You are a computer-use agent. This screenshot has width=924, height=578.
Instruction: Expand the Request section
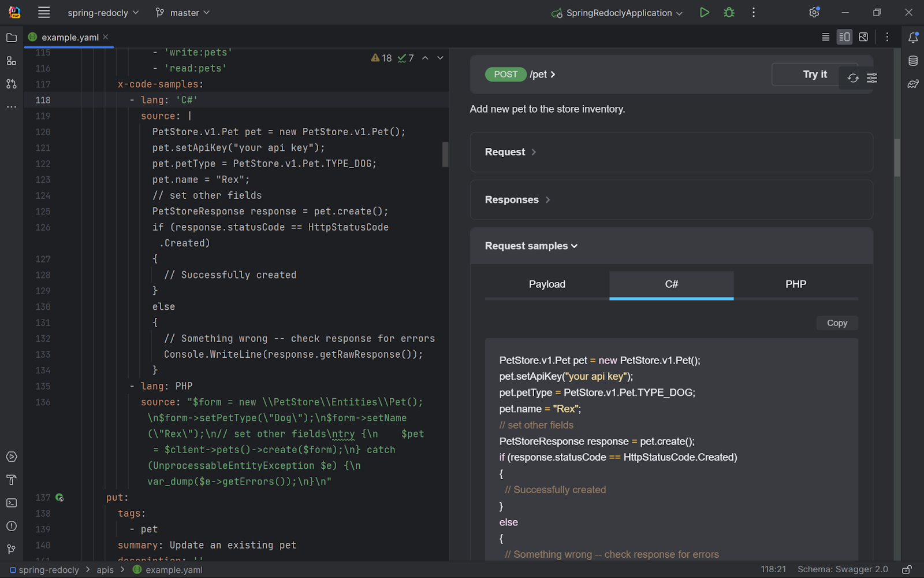point(511,152)
